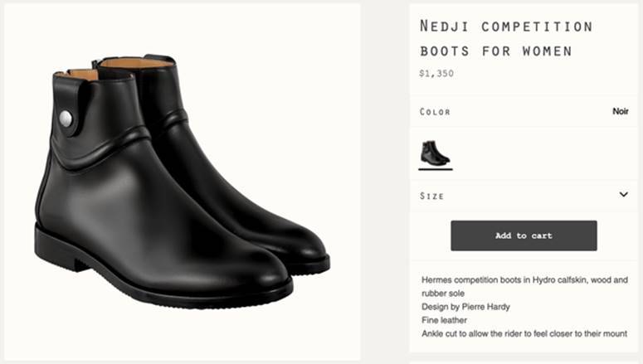Viewport: 643px width, 364px height.
Task: Click the tan lining of front boot
Action: click(x=83, y=75)
